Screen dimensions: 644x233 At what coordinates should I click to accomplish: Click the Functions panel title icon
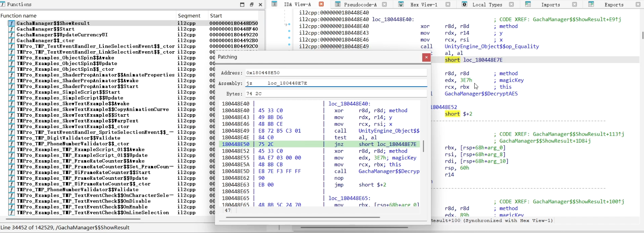(4, 4)
